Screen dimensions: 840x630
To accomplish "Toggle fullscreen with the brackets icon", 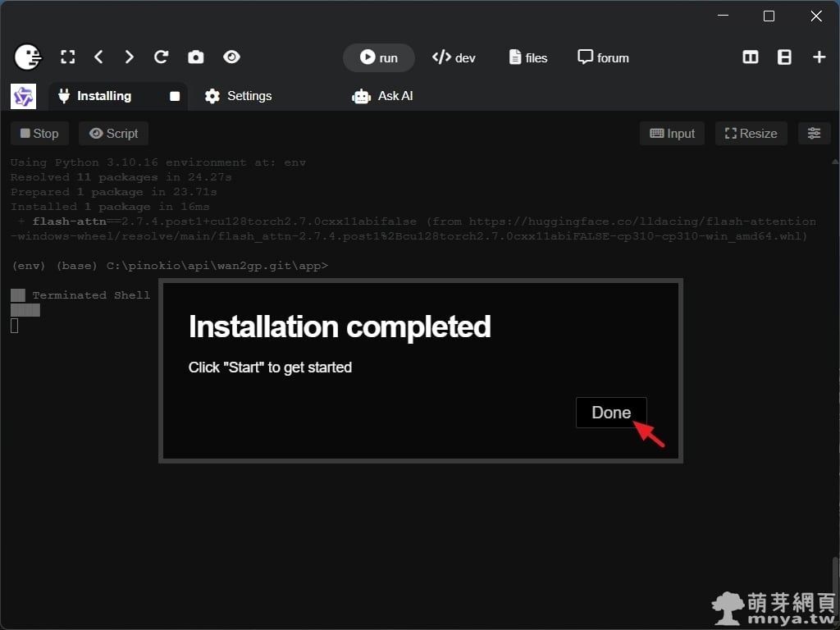I will (68, 57).
